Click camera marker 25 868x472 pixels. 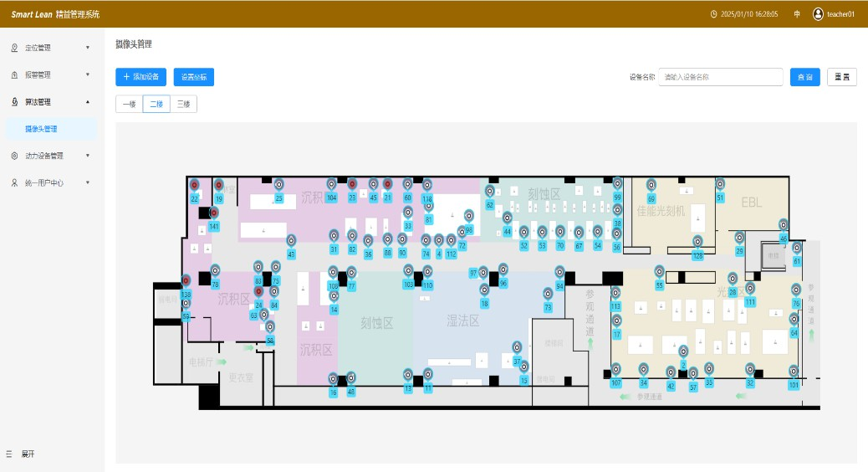tap(279, 185)
